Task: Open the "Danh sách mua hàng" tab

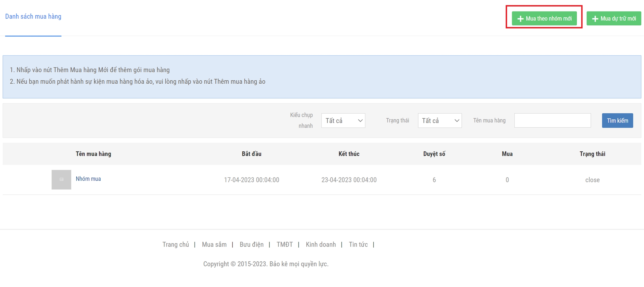Action: click(x=33, y=16)
